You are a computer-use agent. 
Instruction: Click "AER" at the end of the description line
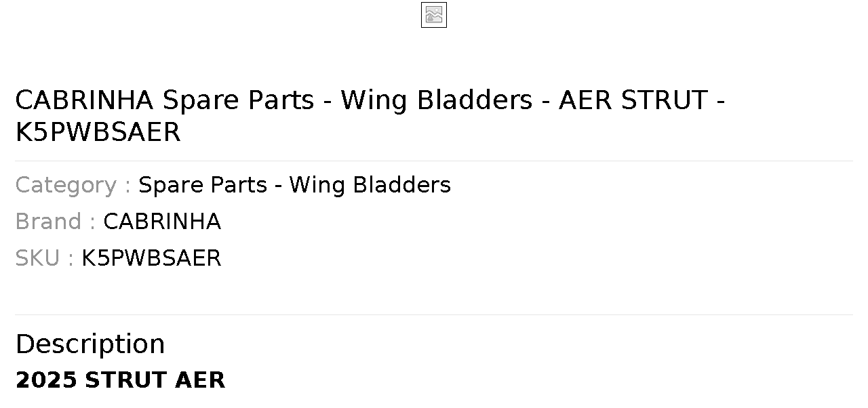[x=200, y=380]
